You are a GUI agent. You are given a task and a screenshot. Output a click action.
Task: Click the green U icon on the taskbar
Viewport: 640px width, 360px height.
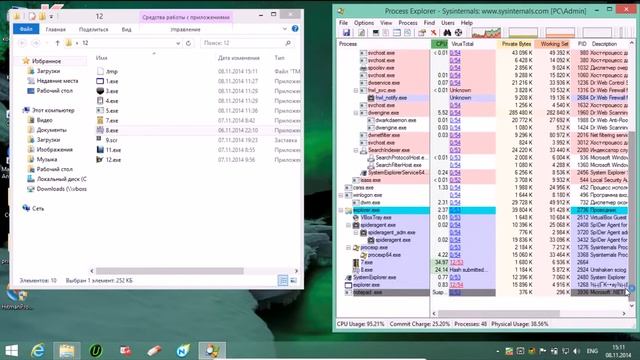pos(96,351)
